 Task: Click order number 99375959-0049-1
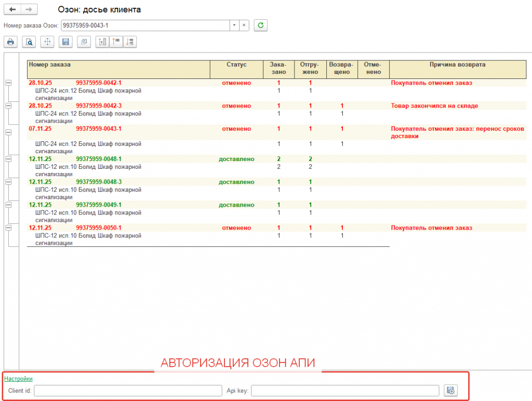(99, 205)
